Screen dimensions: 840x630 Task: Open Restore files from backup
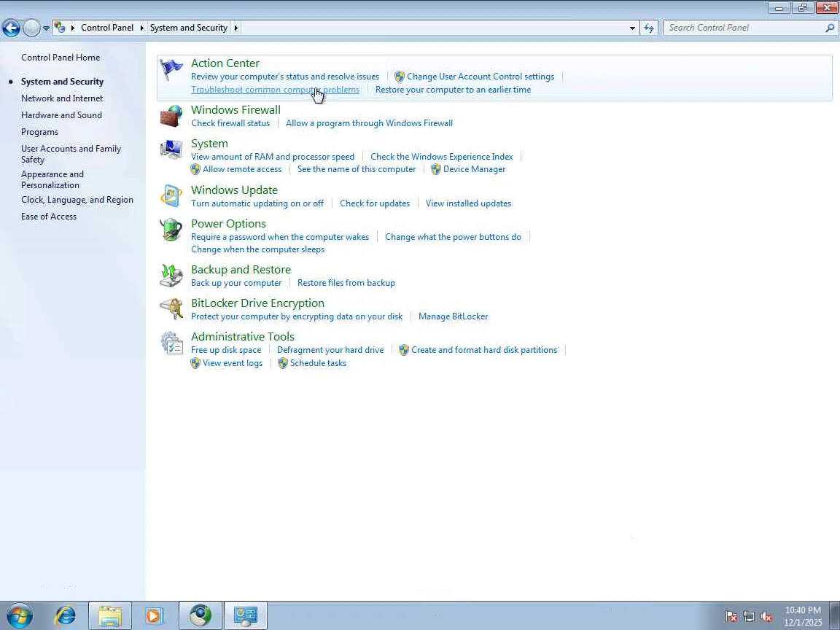tap(346, 282)
